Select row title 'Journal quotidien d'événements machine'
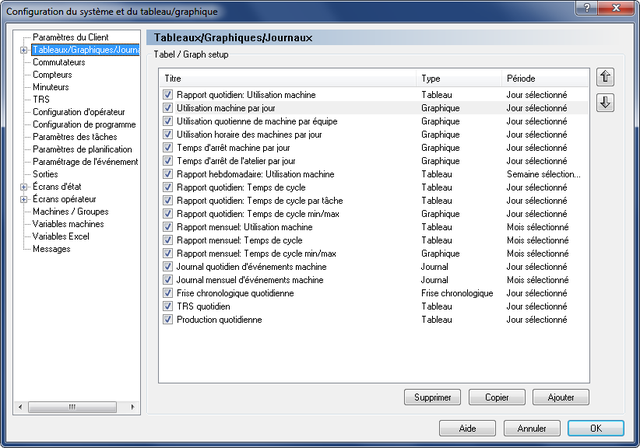Screen dimensions: 640x448 click(251, 267)
